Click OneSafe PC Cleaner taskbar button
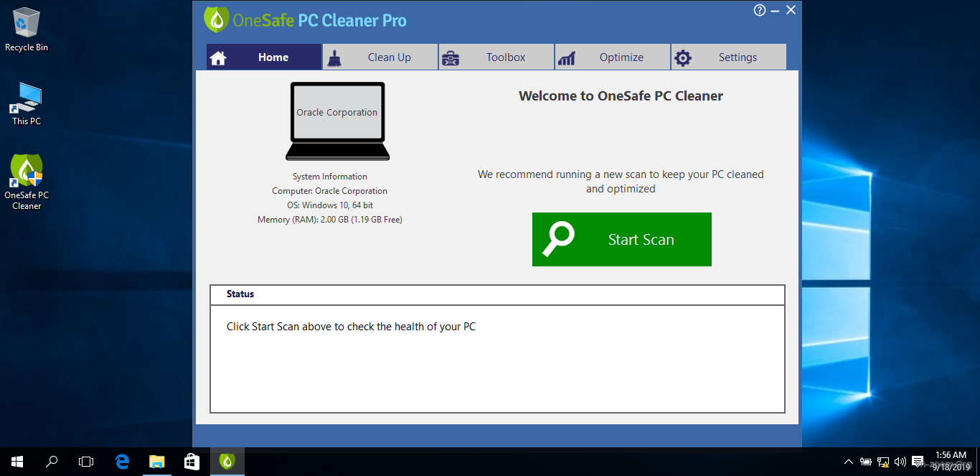 (x=227, y=462)
